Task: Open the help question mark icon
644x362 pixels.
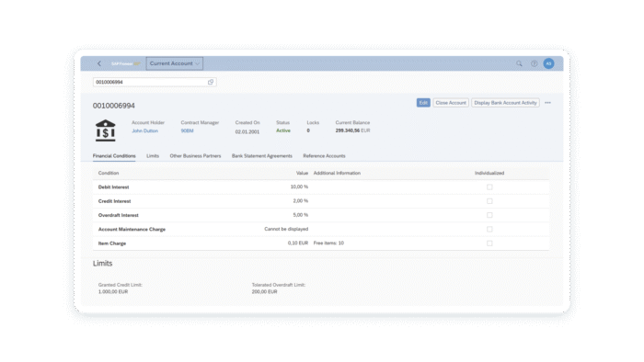Action: [x=534, y=63]
